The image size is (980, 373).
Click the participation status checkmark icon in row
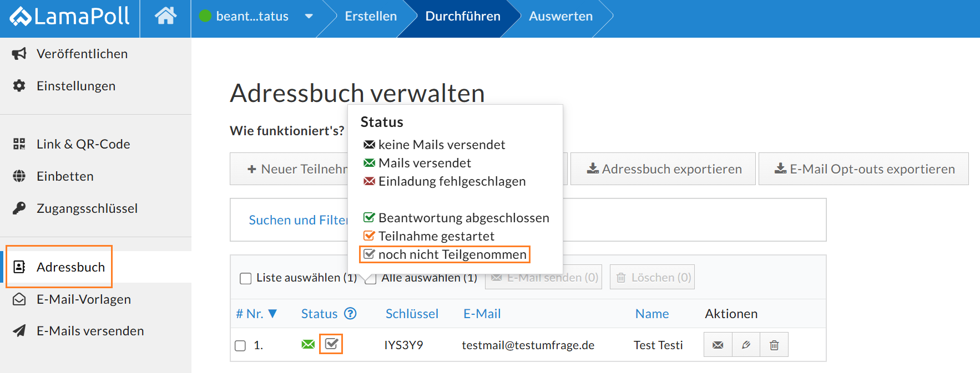(x=331, y=344)
